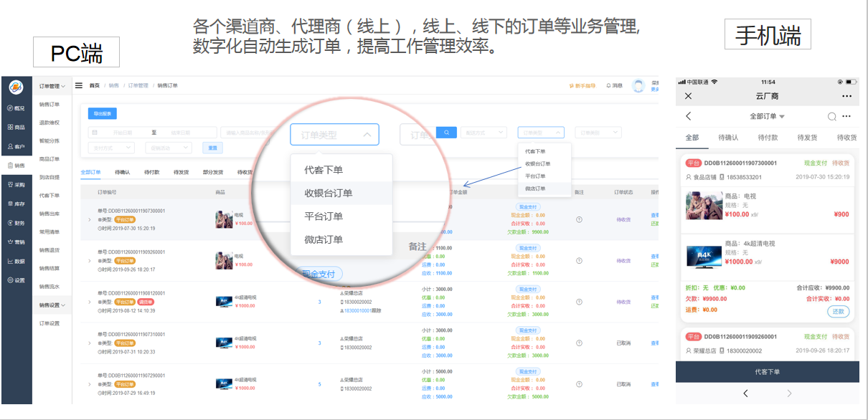This screenshot has height=420, width=868.
Task: Close the 云厂商 mobile page with X
Action: coord(689,96)
